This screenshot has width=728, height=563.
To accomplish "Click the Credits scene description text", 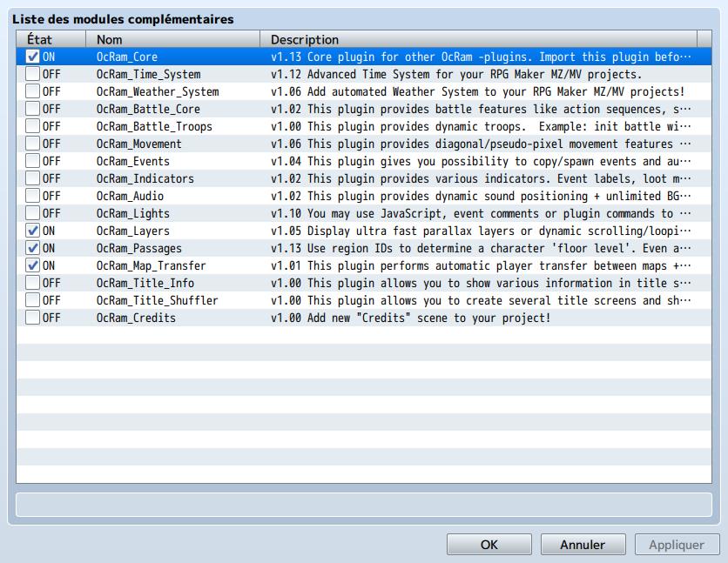I will coord(410,318).
